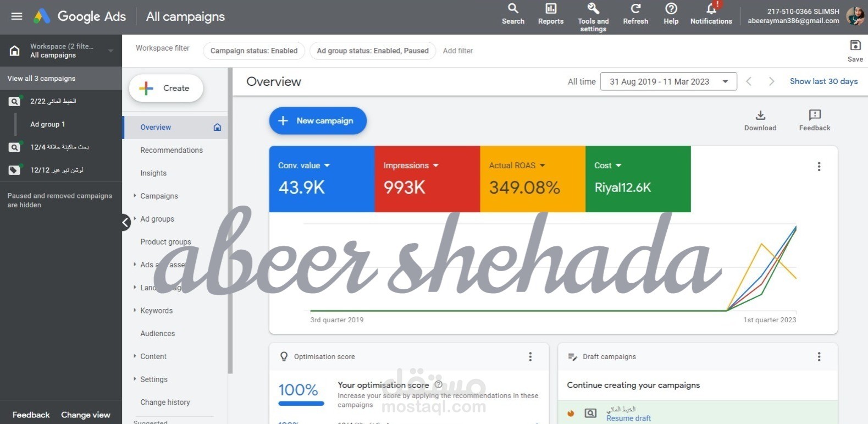Open the Search tool
The width and height of the screenshot is (868, 424).
click(x=513, y=14)
